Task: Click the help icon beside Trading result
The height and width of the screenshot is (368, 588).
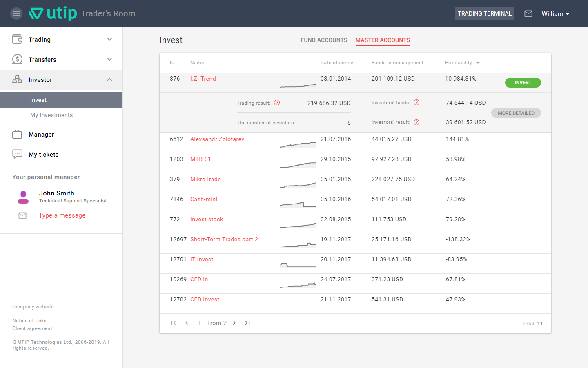Action: click(277, 103)
